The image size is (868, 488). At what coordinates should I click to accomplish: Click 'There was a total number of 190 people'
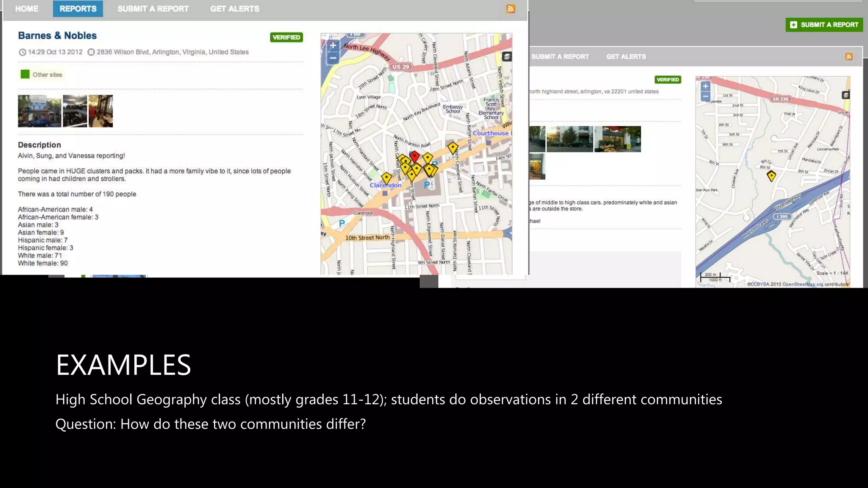[x=77, y=194]
